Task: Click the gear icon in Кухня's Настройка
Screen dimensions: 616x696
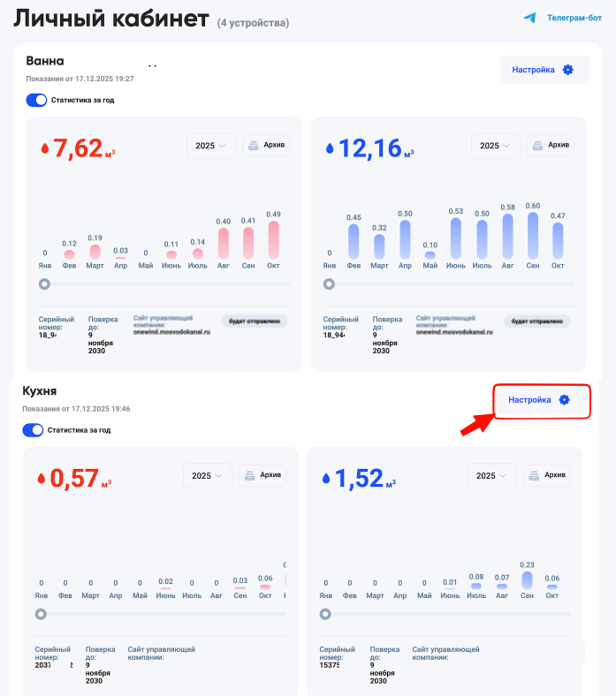Action: (x=564, y=400)
